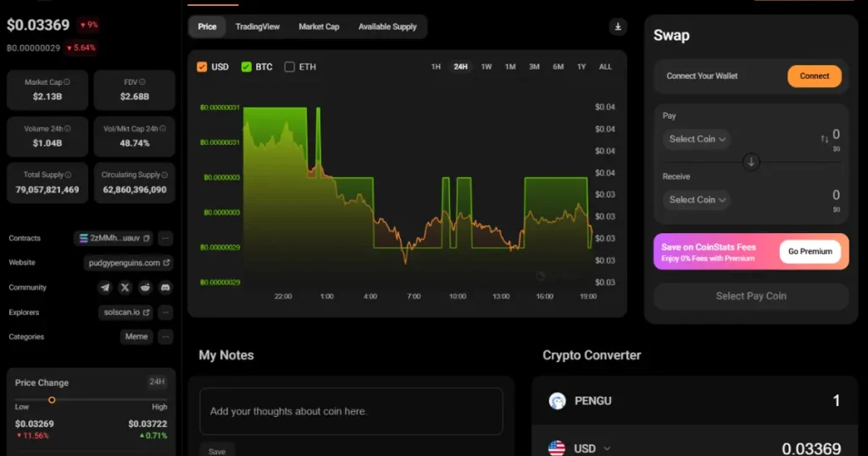
Task: Click the Price Change low-high slider handle
Action: pyautogui.click(x=52, y=399)
